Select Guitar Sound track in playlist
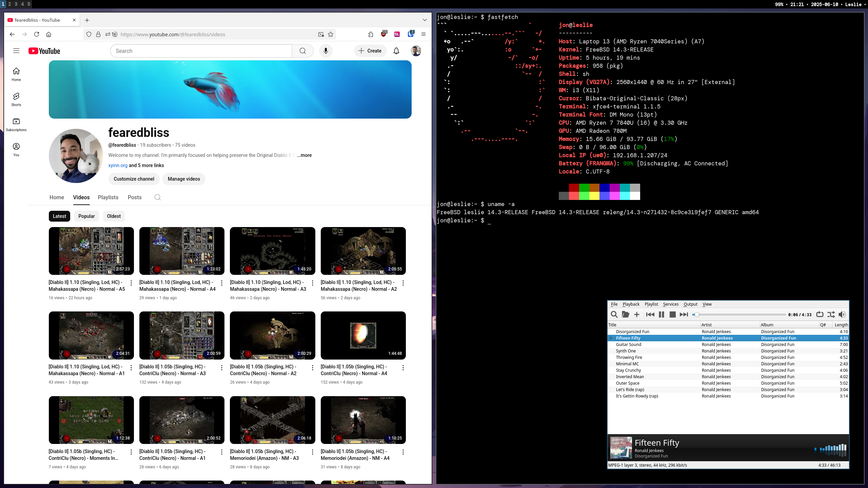The height and width of the screenshot is (488, 868). click(728, 344)
